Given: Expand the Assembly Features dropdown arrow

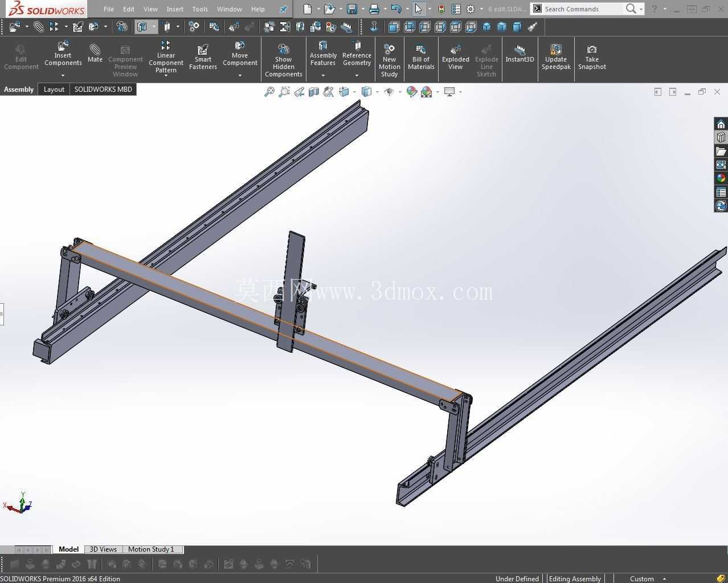Looking at the screenshot, I should coord(323,75).
